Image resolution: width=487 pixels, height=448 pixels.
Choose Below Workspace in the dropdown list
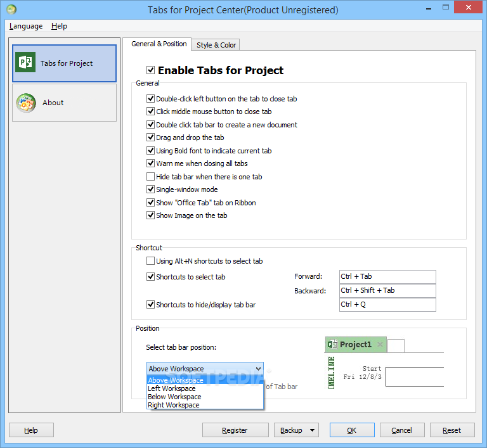[x=205, y=397]
